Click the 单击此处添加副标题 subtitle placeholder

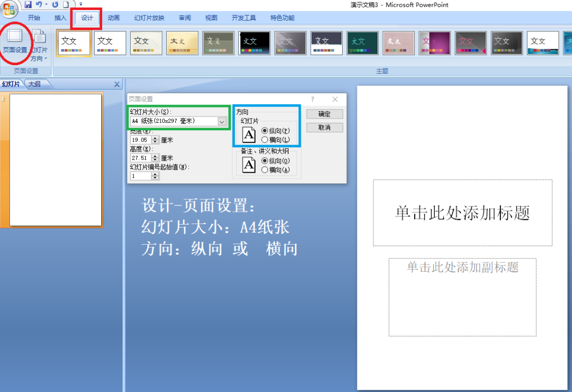click(462, 297)
